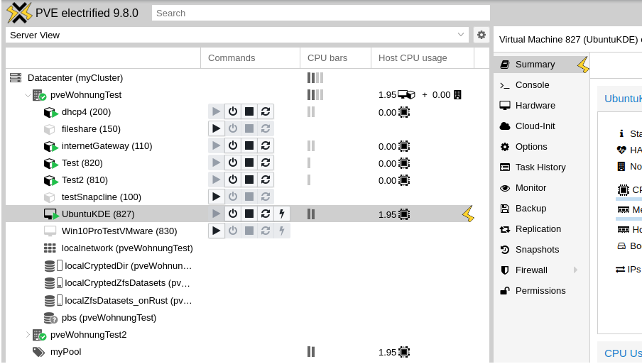Stop internetGateway (110) with the stop icon

pos(249,145)
